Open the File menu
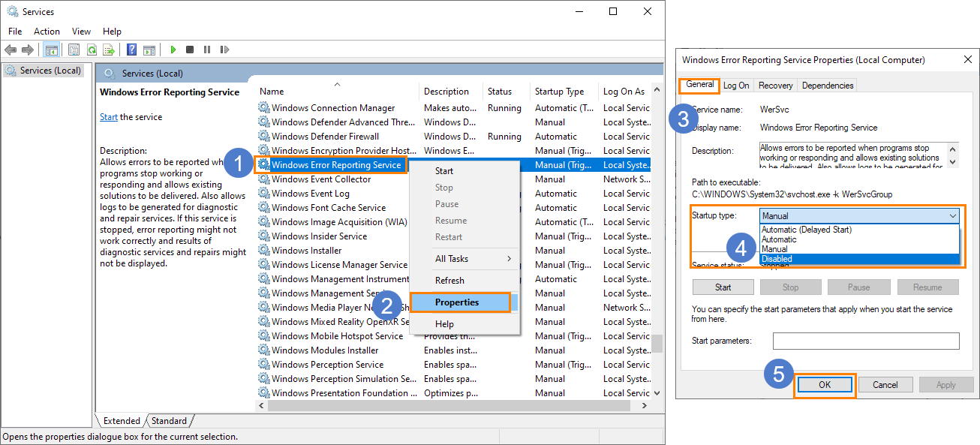The height and width of the screenshot is (445, 980). pyautogui.click(x=15, y=32)
